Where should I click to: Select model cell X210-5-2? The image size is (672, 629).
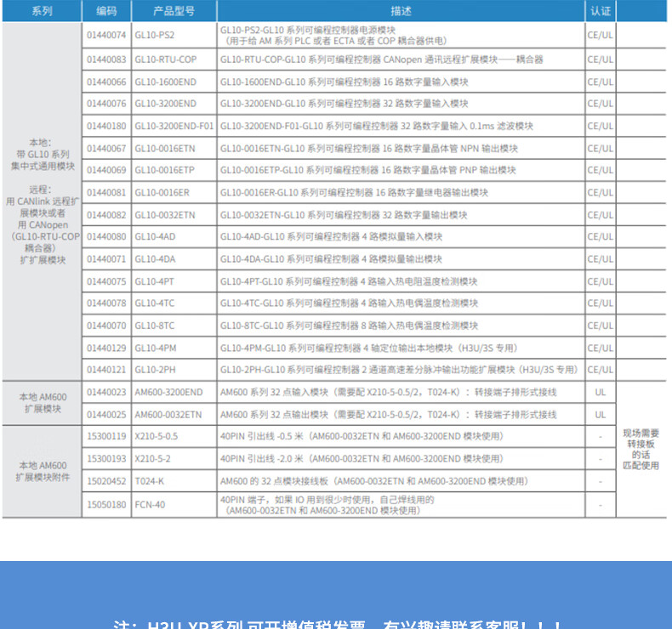174,459
